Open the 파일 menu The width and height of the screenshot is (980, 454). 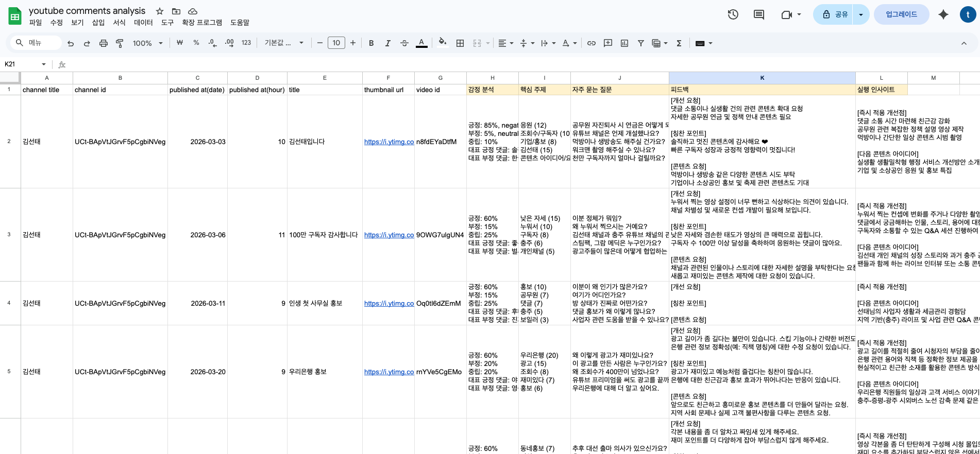click(x=36, y=23)
